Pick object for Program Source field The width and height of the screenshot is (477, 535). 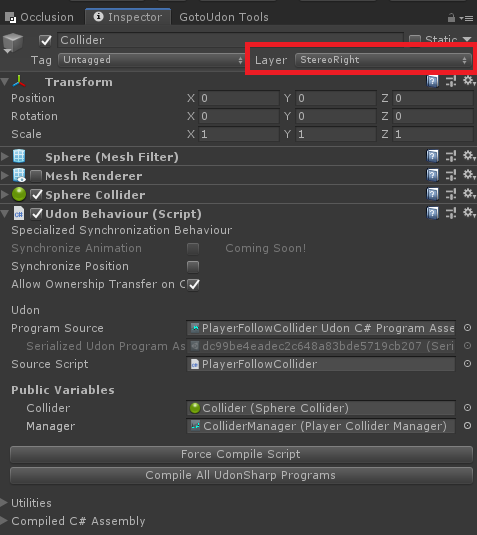click(x=467, y=328)
